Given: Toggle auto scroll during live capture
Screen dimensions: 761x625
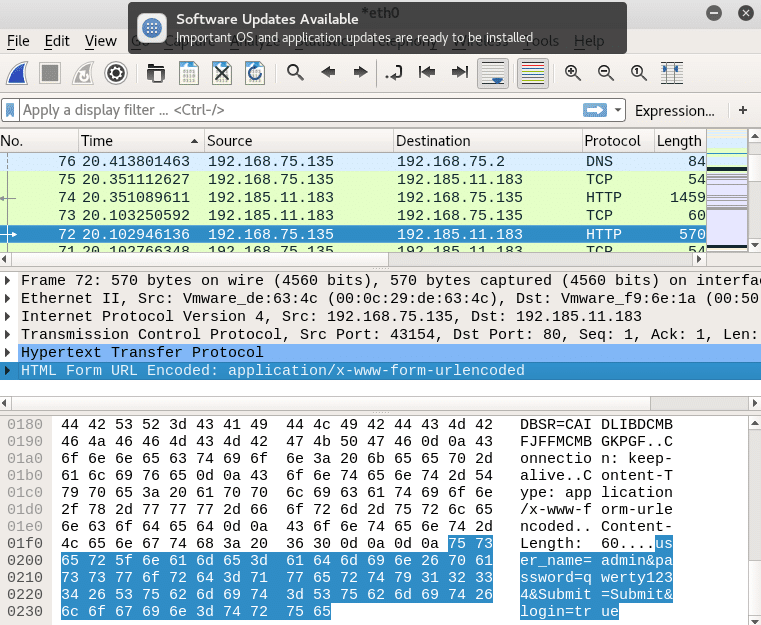Looking at the screenshot, I should point(493,73).
